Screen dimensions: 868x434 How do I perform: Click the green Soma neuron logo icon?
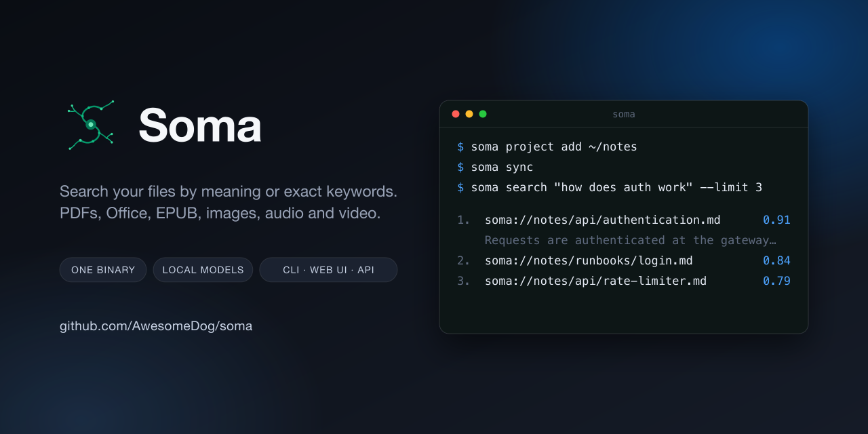tap(91, 125)
